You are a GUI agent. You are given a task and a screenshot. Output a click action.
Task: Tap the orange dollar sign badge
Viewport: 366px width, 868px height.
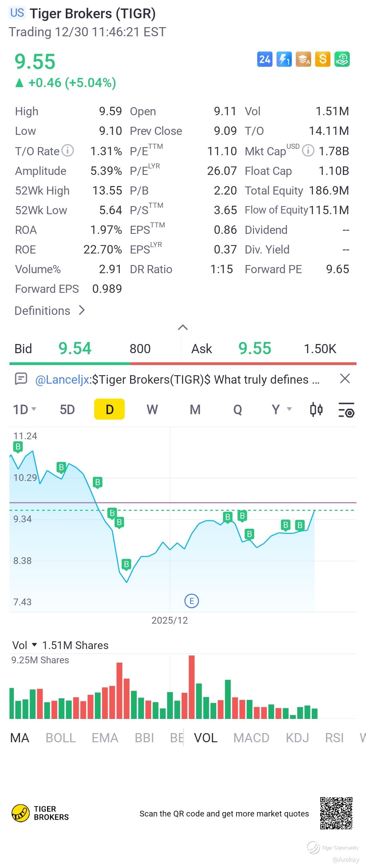322,59
